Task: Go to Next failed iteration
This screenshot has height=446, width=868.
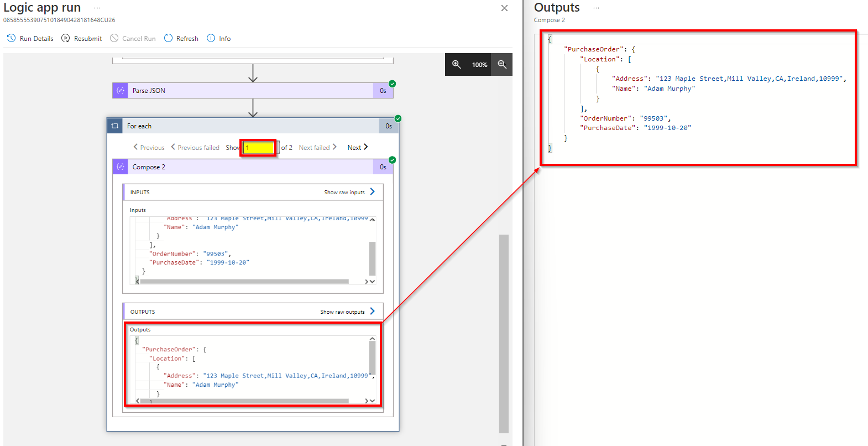Action: point(318,148)
